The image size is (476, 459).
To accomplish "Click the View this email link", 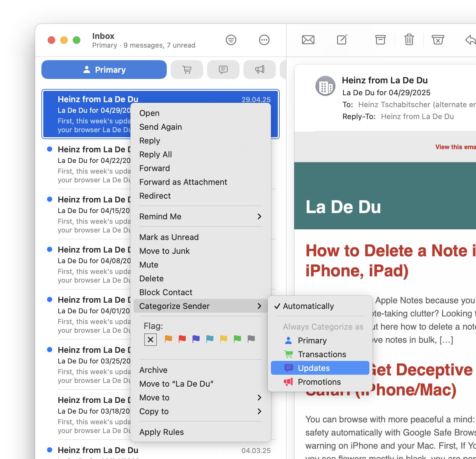I will pyautogui.click(x=455, y=147).
